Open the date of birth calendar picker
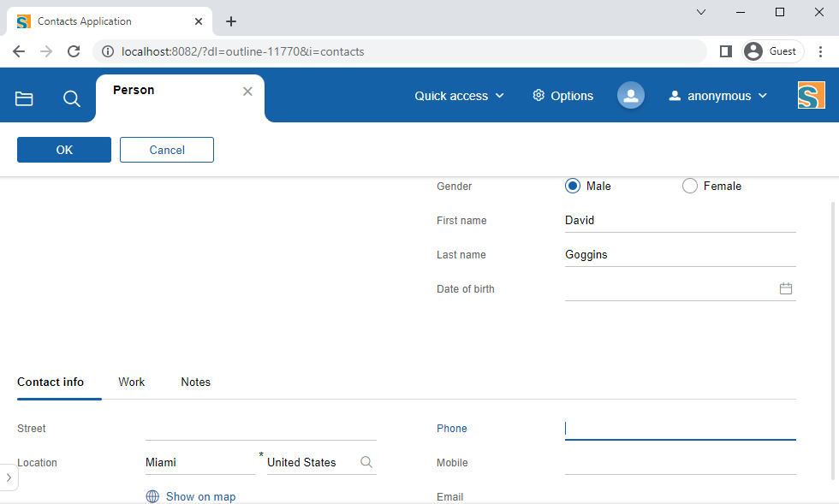Screen dimensions: 839x504 786,289
